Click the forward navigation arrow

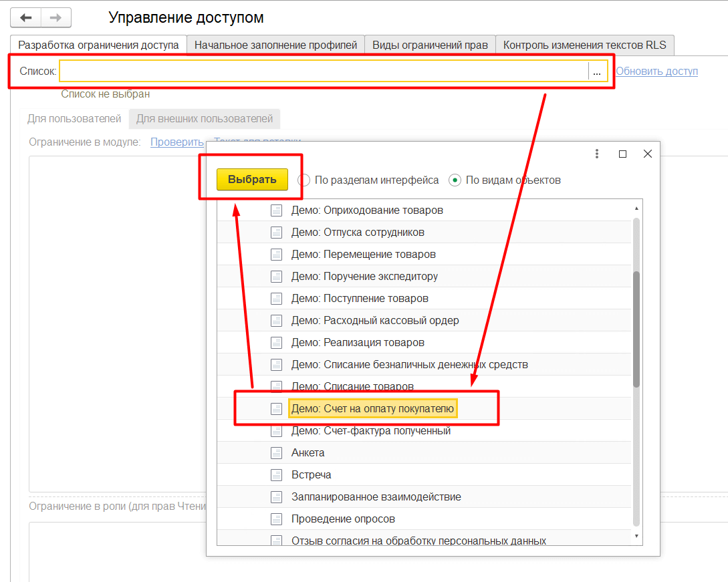click(x=56, y=17)
